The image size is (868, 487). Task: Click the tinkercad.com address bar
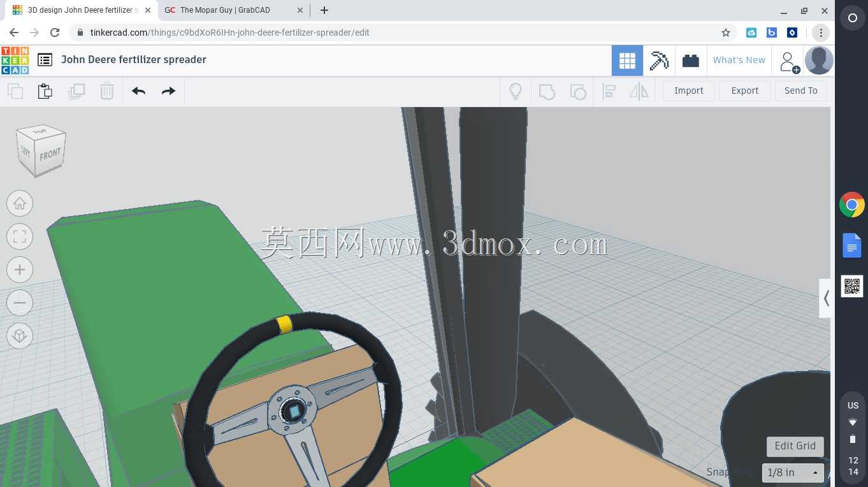(x=401, y=33)
